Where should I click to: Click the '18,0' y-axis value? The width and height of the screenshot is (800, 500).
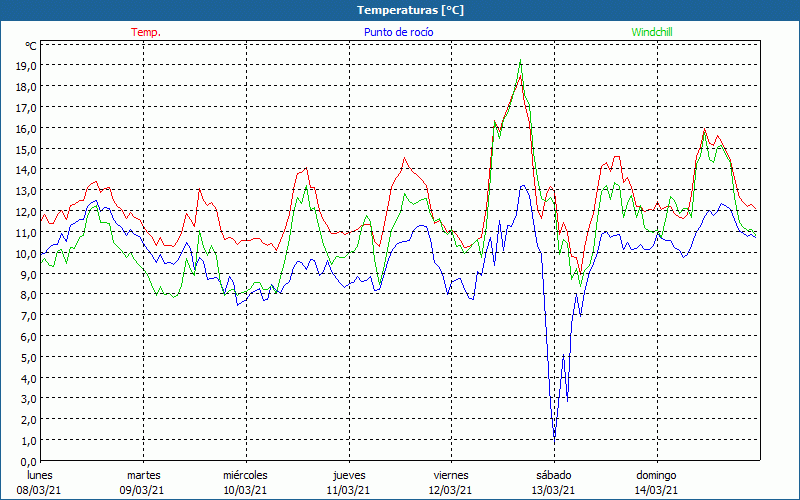[27, 87]
